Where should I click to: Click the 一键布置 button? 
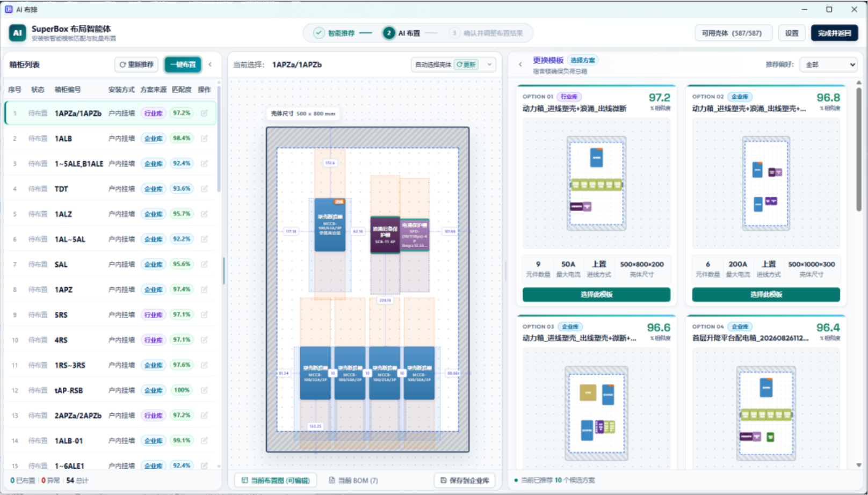click(183, 64)
